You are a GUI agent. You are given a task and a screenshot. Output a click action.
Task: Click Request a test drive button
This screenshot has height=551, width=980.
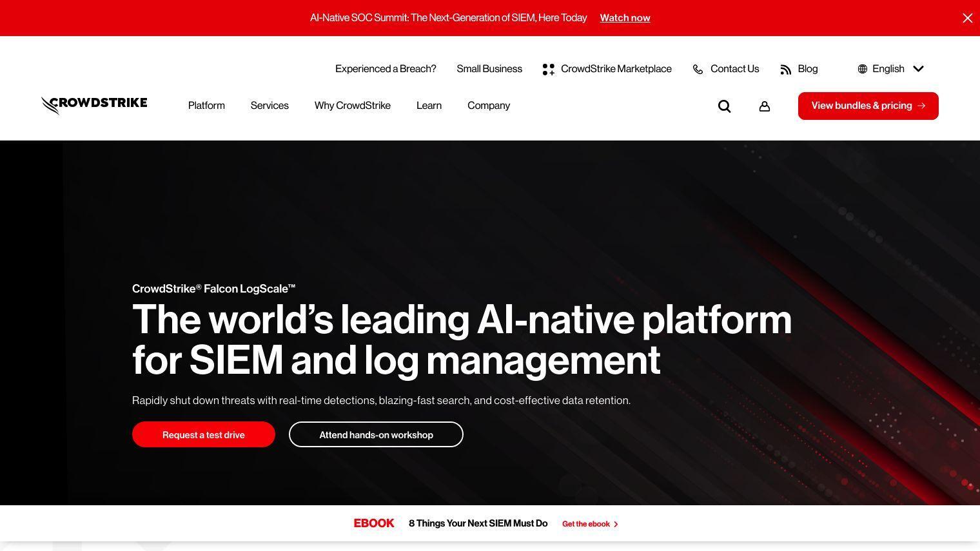(x=204, y=434)
